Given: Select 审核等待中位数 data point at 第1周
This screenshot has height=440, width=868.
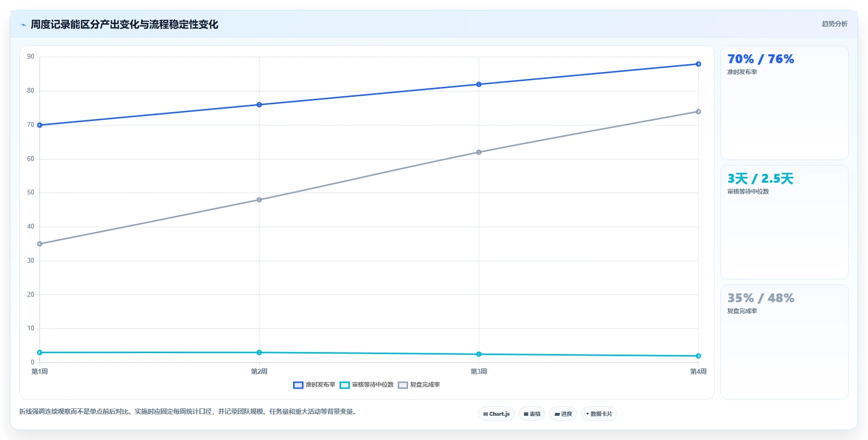Looking at the screenshot, I should (x=40, y=353).
